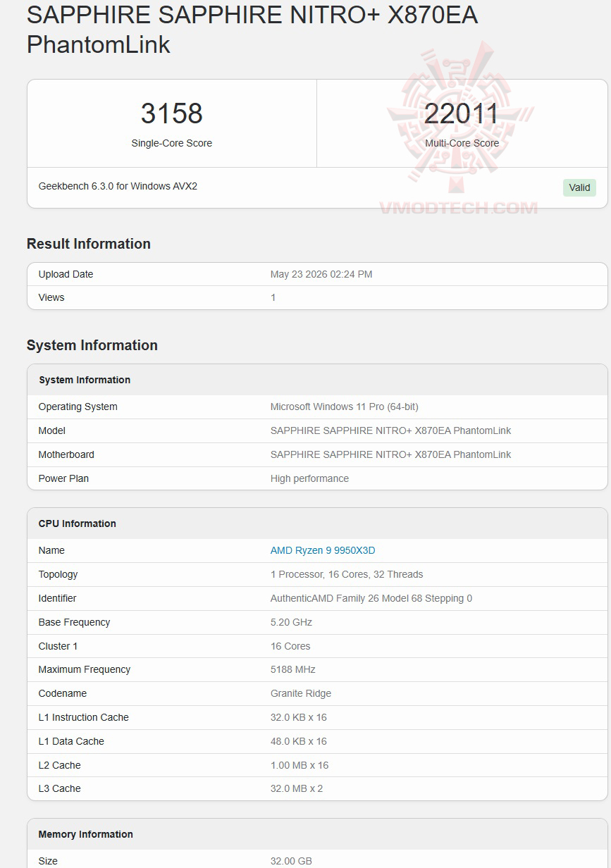Screen dimensions: 611x868
Task: Select 1 Processor, 16 Cores, 32 Threads value
Action: (347, 574)
